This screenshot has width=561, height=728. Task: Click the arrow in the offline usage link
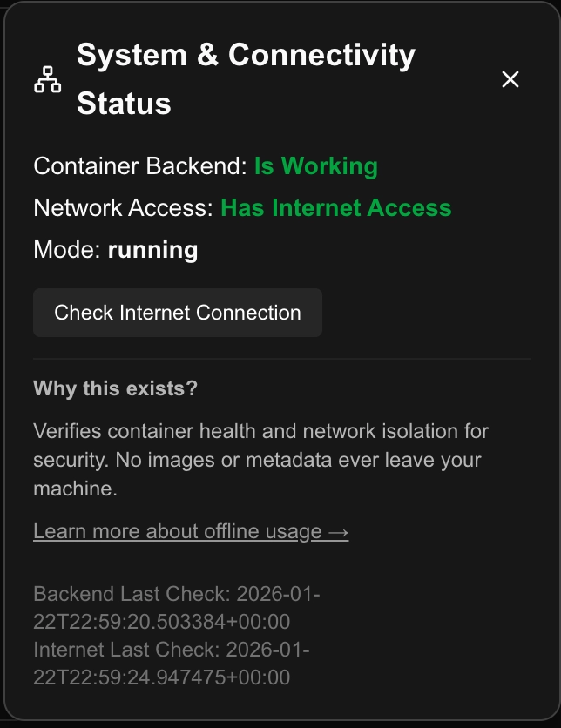[336, 531]
